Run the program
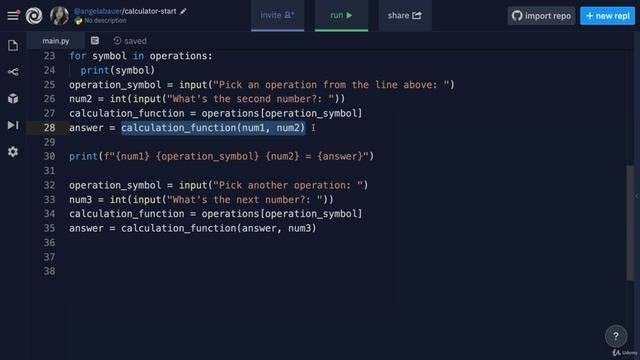 coord(341,16)
